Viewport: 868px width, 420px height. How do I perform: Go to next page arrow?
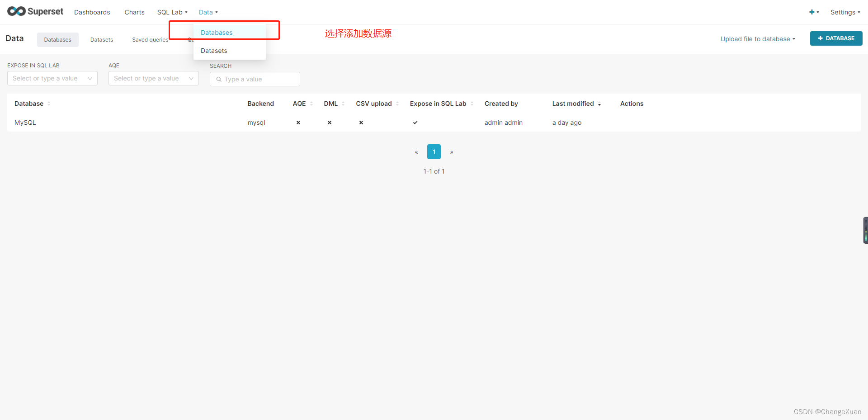coord(452,152)
